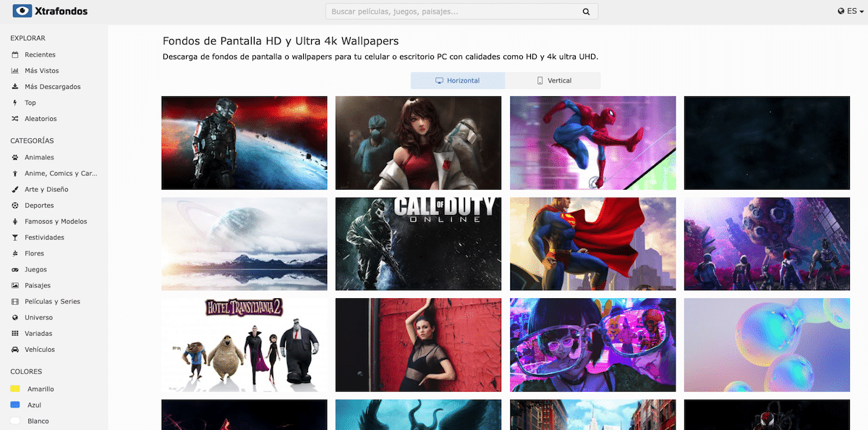The height and width of the screenshot is (430, 868).
Task: Open the Recientes link
Action: pos(40,55)
